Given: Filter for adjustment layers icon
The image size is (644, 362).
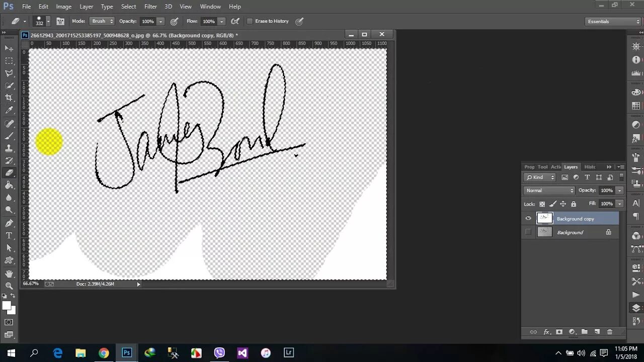Looking at the screenshot, I should pyautogui.click(x=576, y=177).
